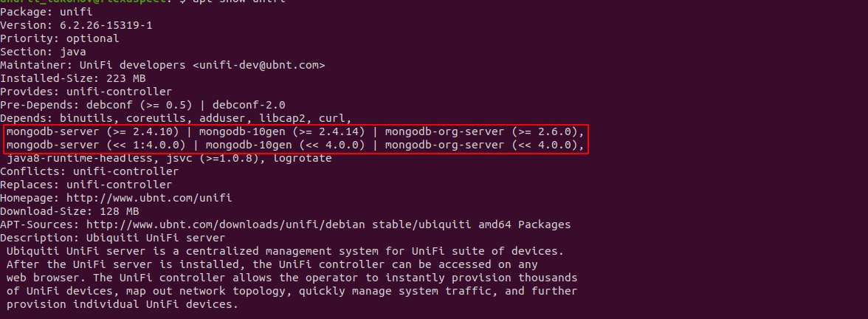Screen dimensions: 868x319
Task: Click 'Provides: unifi-controller' text
Action: click(86, 92)
